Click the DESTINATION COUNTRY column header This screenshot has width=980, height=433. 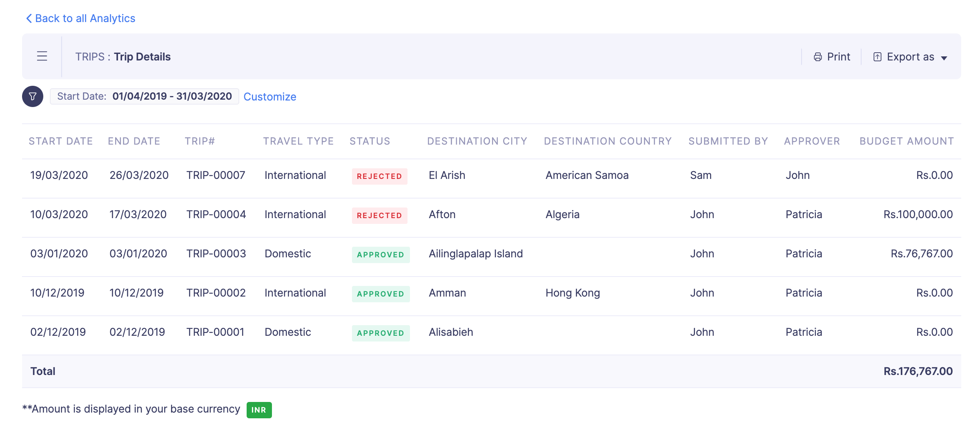pos(608,141)
